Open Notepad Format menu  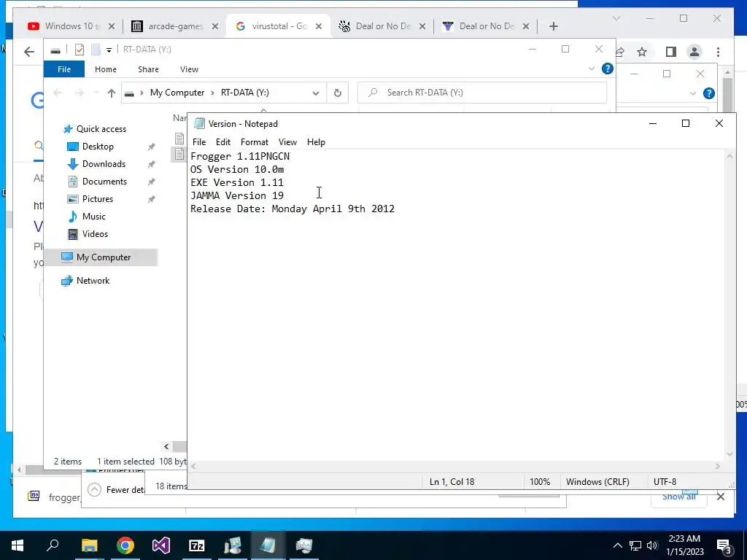click(255, 142)
